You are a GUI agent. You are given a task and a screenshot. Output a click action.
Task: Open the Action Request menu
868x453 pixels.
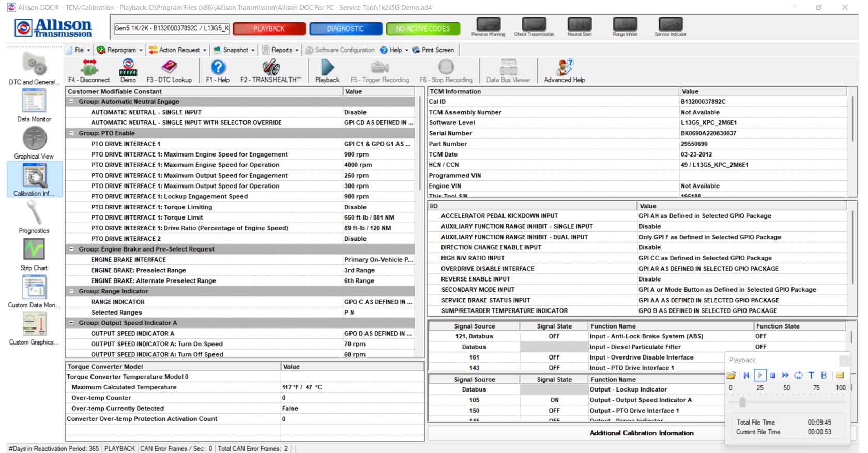click(178, 50)
